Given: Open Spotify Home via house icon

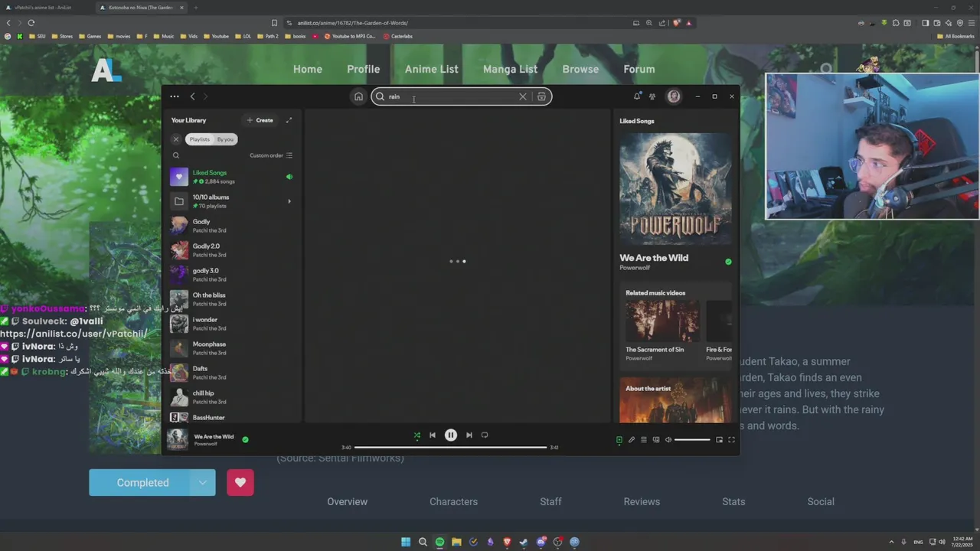Looking at the screenshot, I should (358, 96).
